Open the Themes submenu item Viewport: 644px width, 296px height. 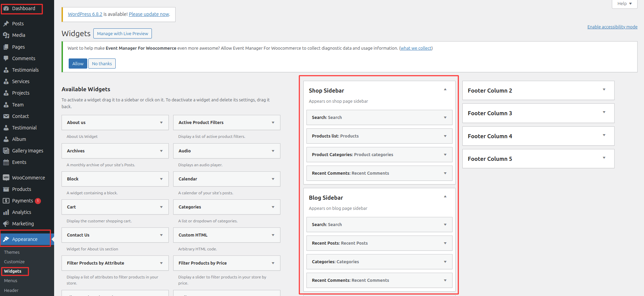point(12,252)
